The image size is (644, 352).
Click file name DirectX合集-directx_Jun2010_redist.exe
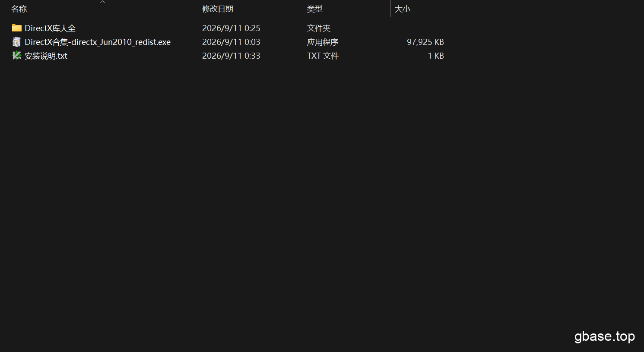coord(98,42)
